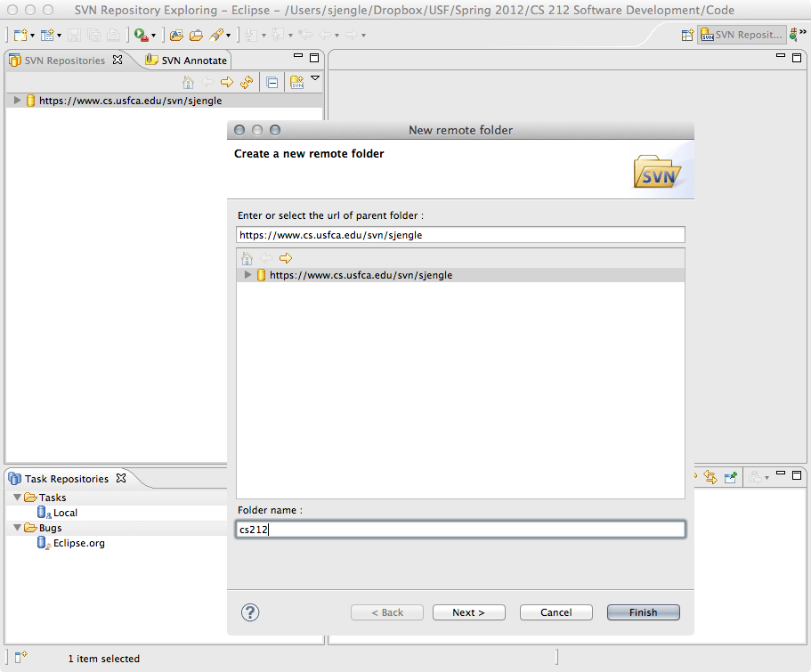Image resolution: width=811 pixels, height=672 pixels.
Task: Click the Add SVN Repository icon
Action: [x=297, y=82]
